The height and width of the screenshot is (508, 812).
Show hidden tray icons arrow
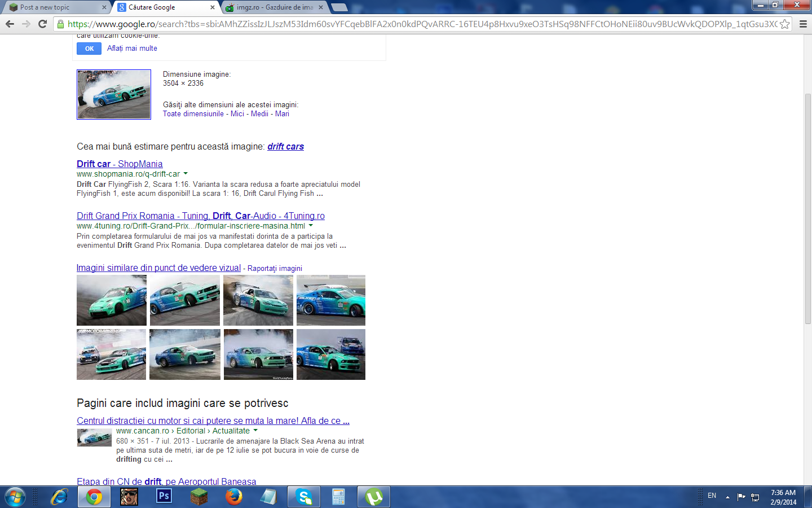pyautogui.click(x=728, y=497)
